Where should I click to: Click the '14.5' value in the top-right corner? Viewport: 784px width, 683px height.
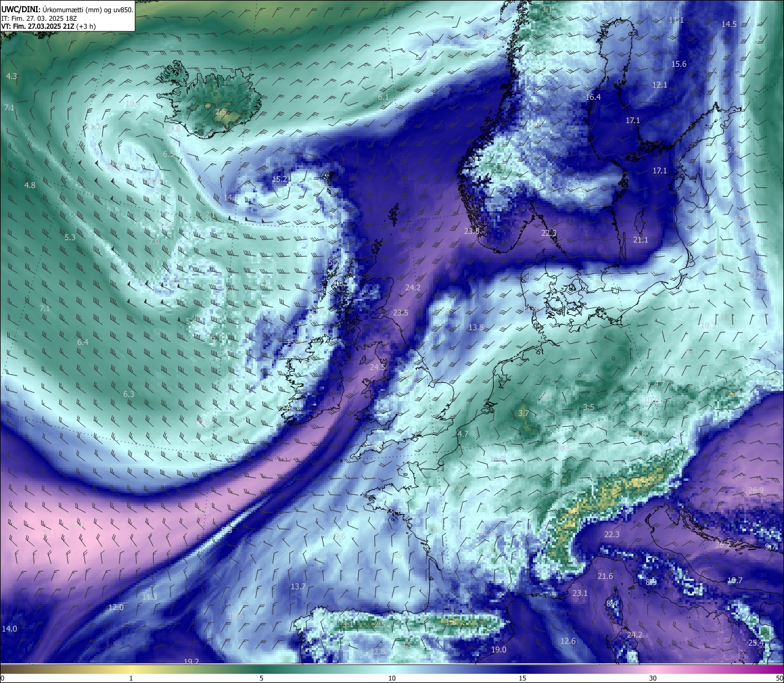coord(729,25)
